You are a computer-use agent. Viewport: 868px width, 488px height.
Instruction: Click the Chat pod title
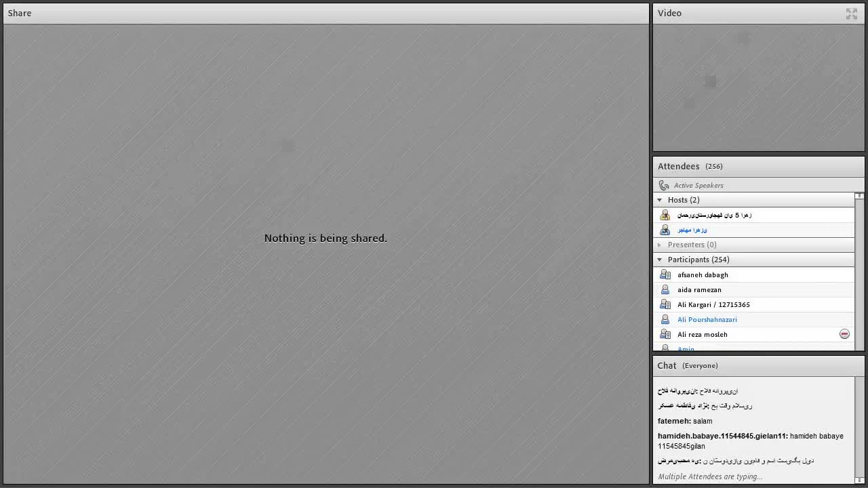click(667, 365)
